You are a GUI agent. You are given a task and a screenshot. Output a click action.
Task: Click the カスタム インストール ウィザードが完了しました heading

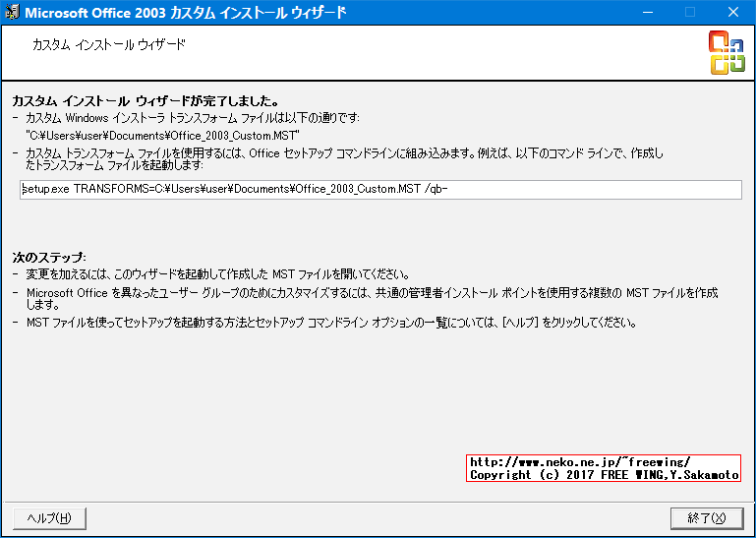(145, 101)
